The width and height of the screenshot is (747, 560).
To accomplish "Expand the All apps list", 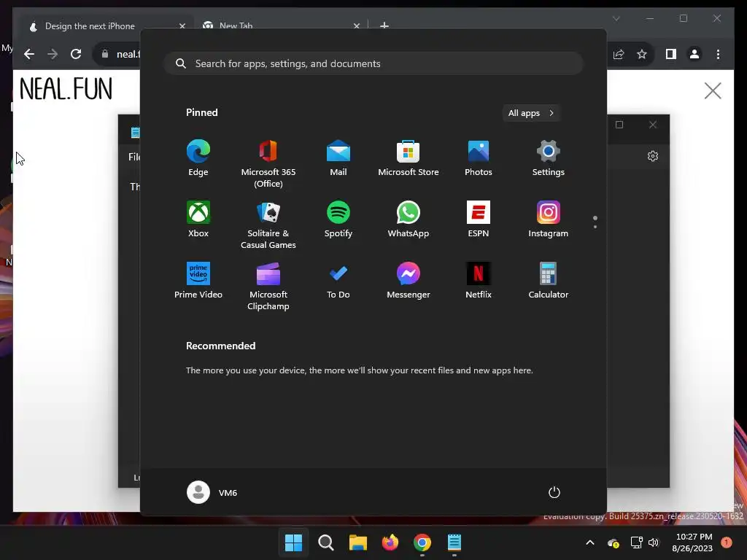I will pos(531,113).
